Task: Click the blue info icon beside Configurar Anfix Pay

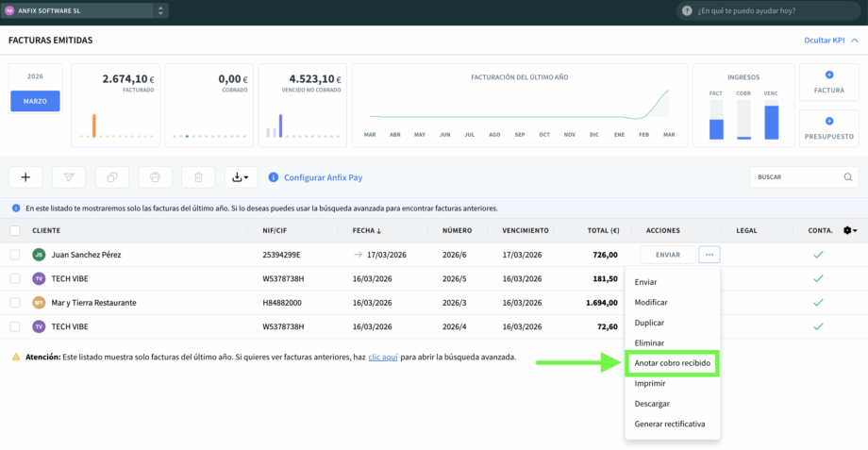Action: coord(274,177)
